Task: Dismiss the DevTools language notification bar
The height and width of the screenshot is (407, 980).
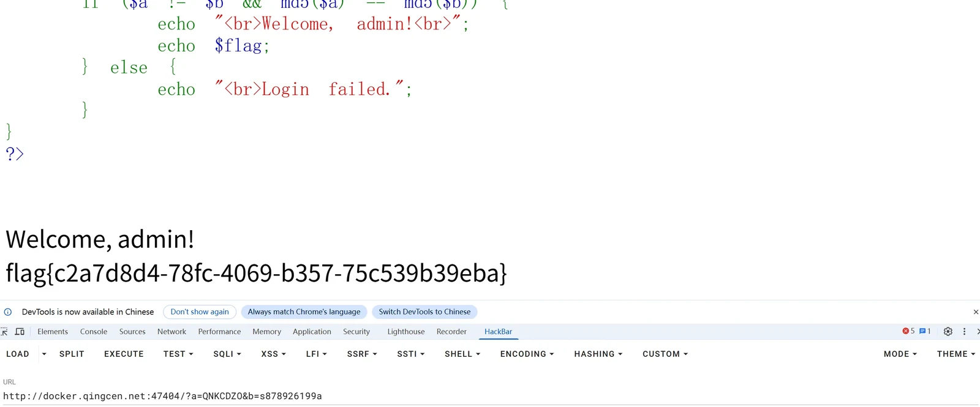Action: [x=976, y=312]
